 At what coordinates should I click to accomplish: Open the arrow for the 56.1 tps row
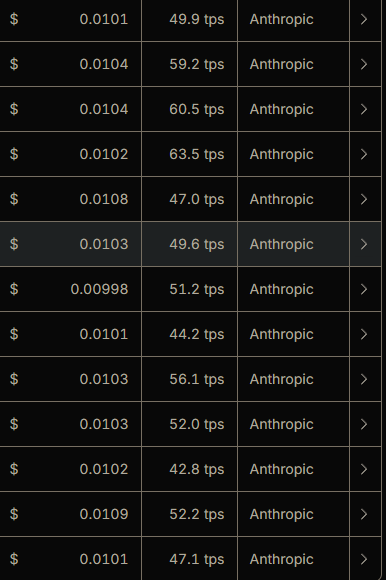[364, 379]
